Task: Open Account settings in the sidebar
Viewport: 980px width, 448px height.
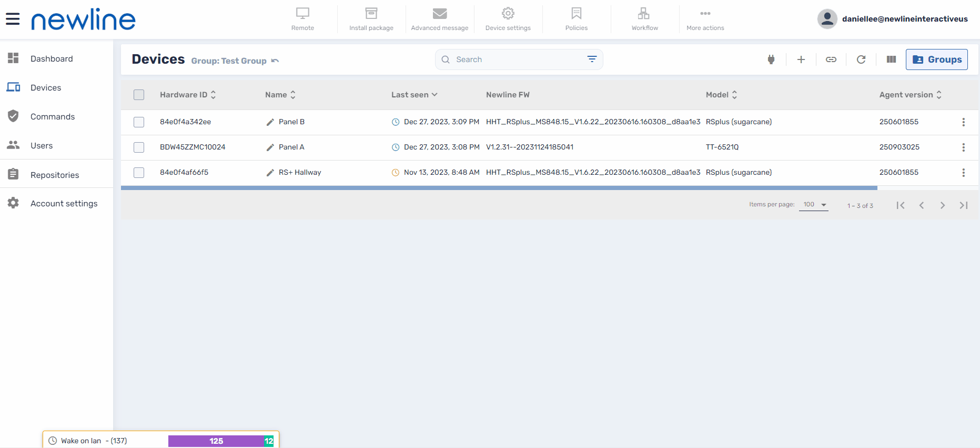Action: (x=56, y=203)
